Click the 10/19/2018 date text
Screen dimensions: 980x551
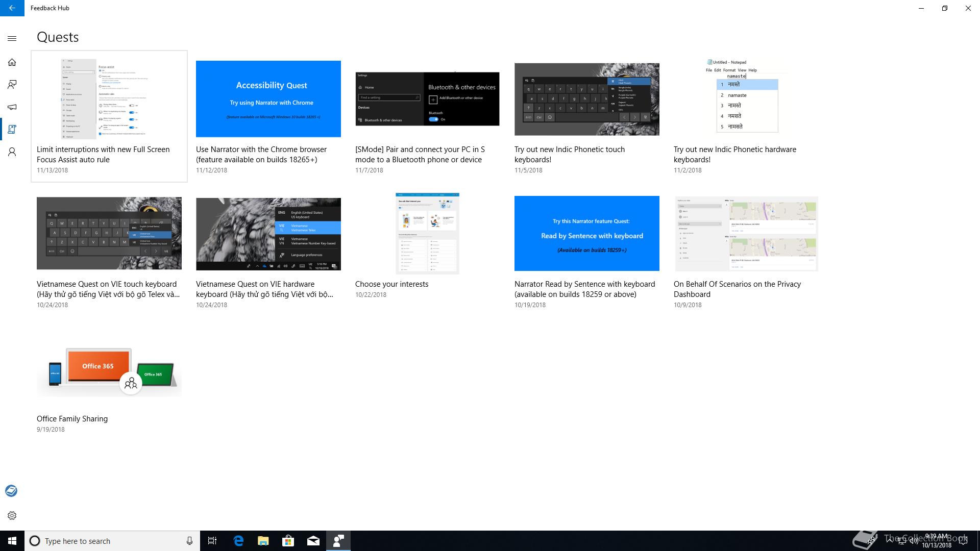click(530, 305)
